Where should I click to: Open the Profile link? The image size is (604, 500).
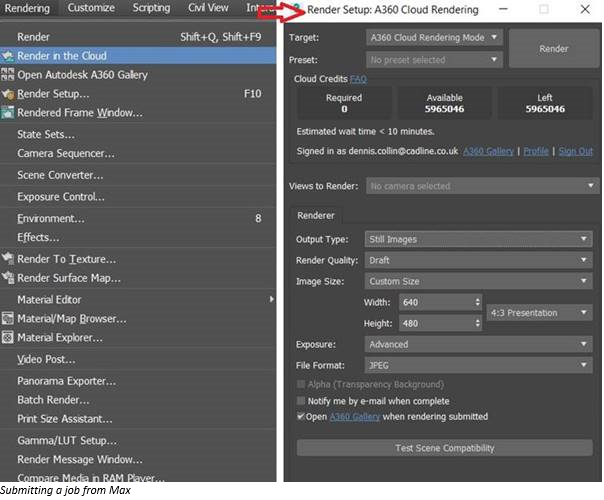(536, 151)
